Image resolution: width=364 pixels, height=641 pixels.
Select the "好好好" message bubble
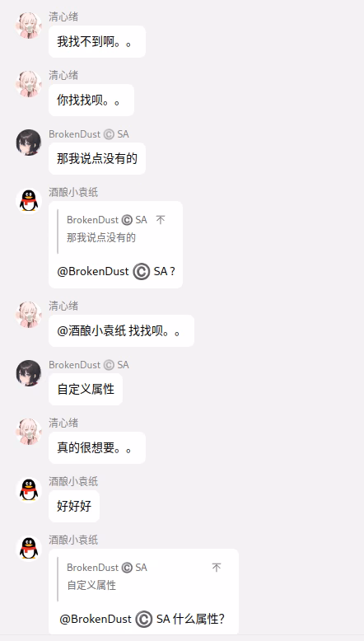(74, 506)
